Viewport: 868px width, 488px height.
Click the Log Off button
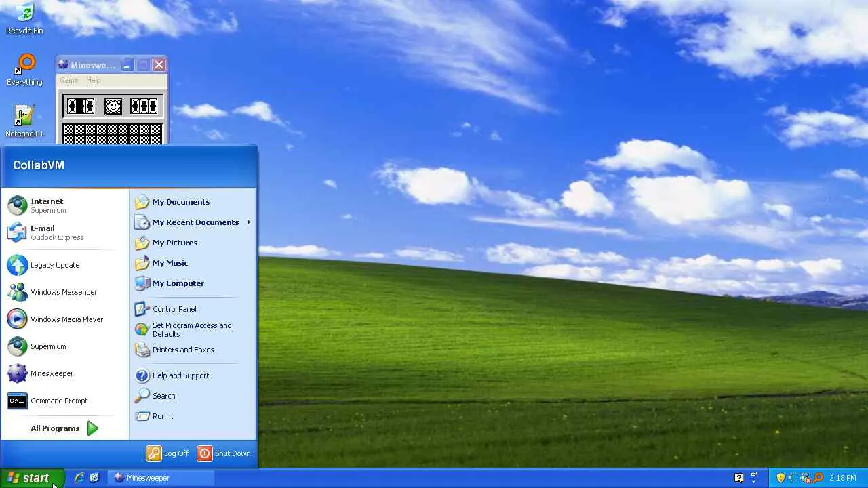[x=168, y=453]
